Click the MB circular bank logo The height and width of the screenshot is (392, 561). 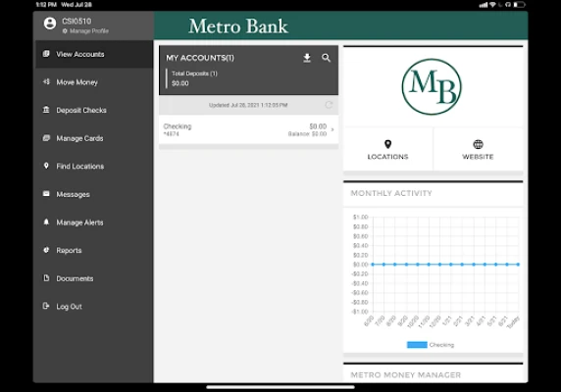[x=432, y=87]
